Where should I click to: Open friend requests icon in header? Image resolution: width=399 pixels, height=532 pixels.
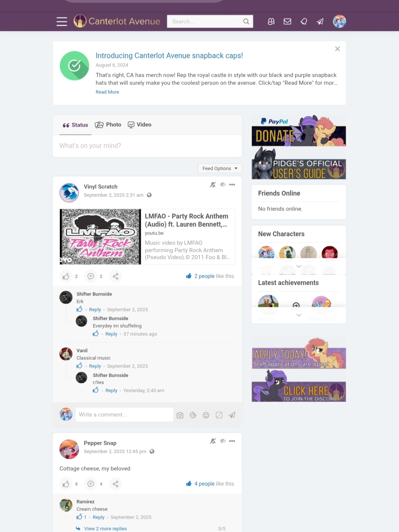271,22
